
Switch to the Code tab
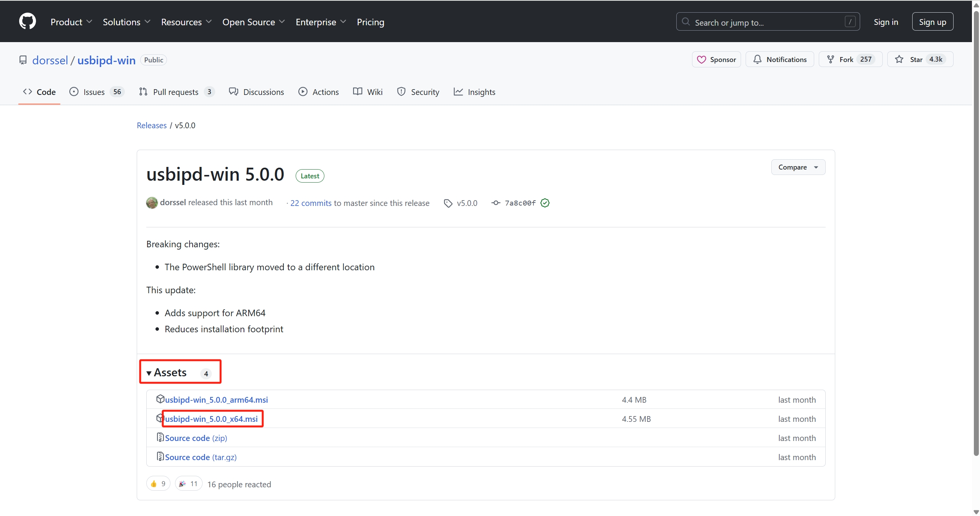click(39, 92)
